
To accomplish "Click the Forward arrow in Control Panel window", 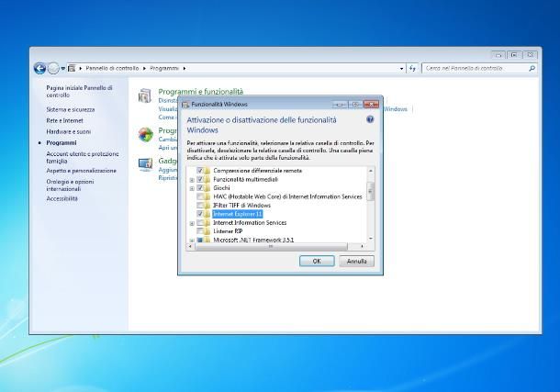I will (53, 68).
